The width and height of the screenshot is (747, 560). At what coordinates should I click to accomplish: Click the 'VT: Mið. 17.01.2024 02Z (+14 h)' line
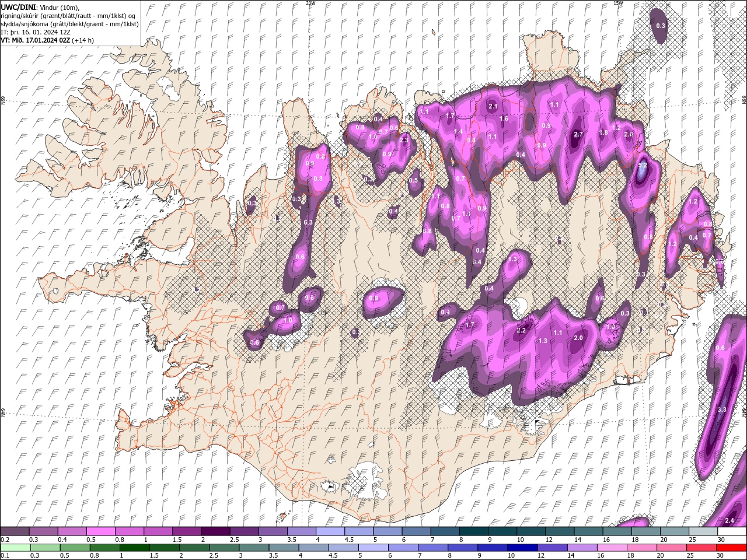click(x=47, y=40)
